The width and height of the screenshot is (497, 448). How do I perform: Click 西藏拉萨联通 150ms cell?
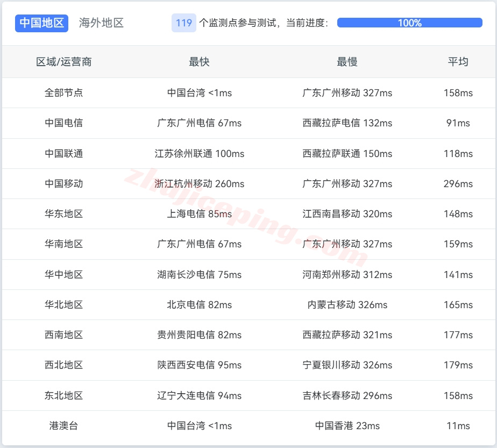coord(347,154)
